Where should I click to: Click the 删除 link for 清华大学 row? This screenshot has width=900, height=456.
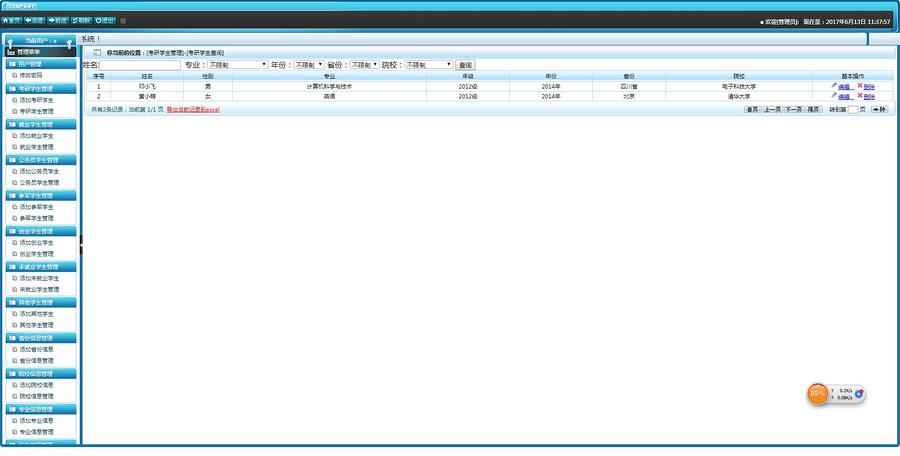870,96
